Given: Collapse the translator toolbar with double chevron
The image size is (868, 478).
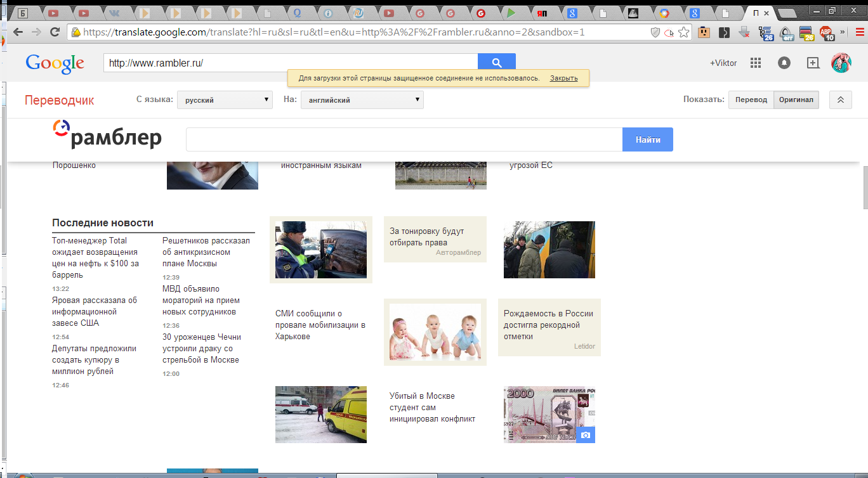Looking at the screenshot, I should pyautogui.click(x=841, y=100).
